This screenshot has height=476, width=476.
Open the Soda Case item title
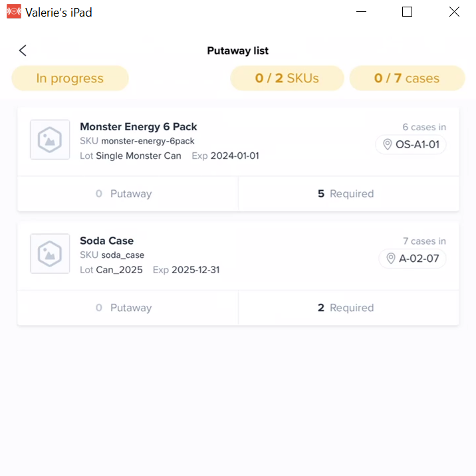tap(106, 241)
